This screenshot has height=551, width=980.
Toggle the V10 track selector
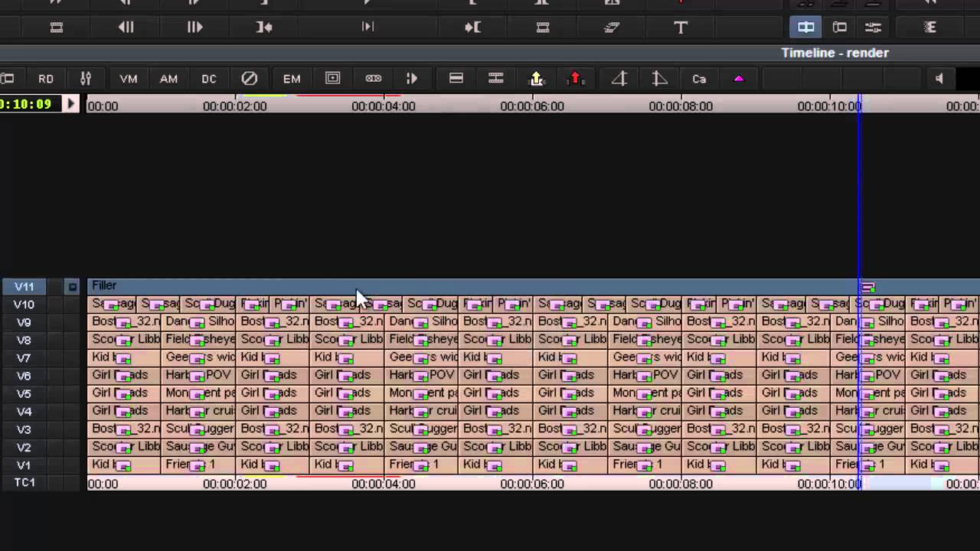pos(24,304)
